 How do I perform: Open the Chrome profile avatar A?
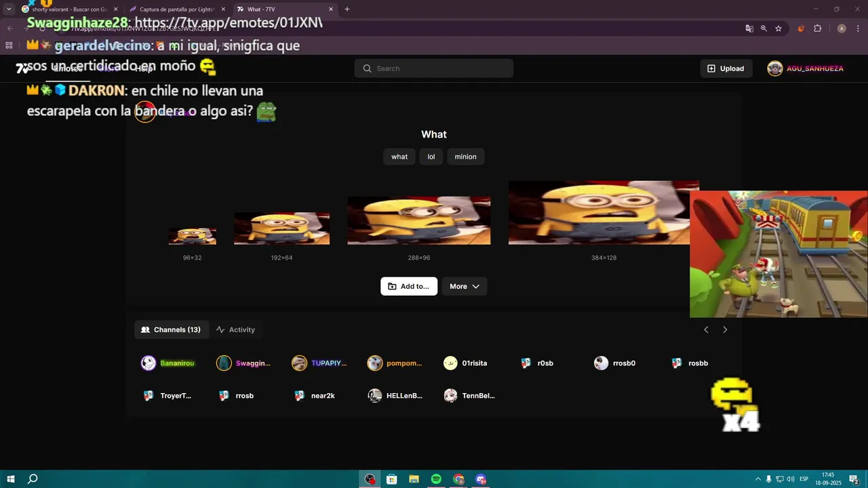842,28
